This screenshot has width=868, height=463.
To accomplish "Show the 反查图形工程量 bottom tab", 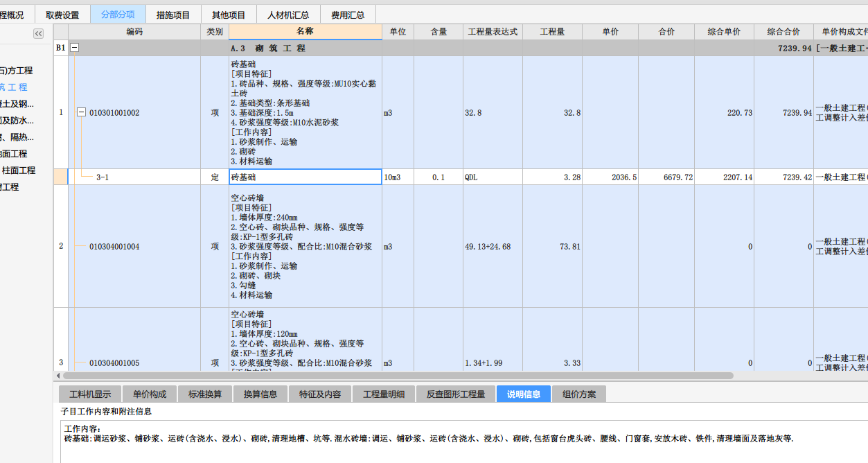I will 456,394.
